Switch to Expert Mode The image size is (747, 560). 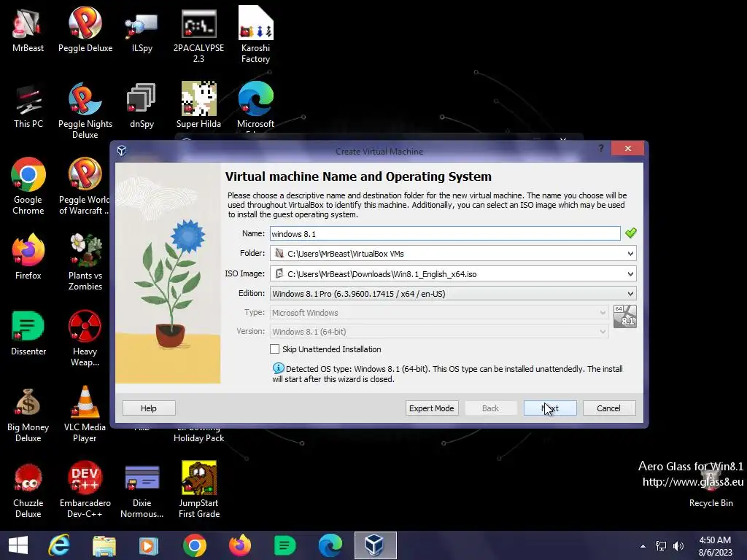coord(432,408)
